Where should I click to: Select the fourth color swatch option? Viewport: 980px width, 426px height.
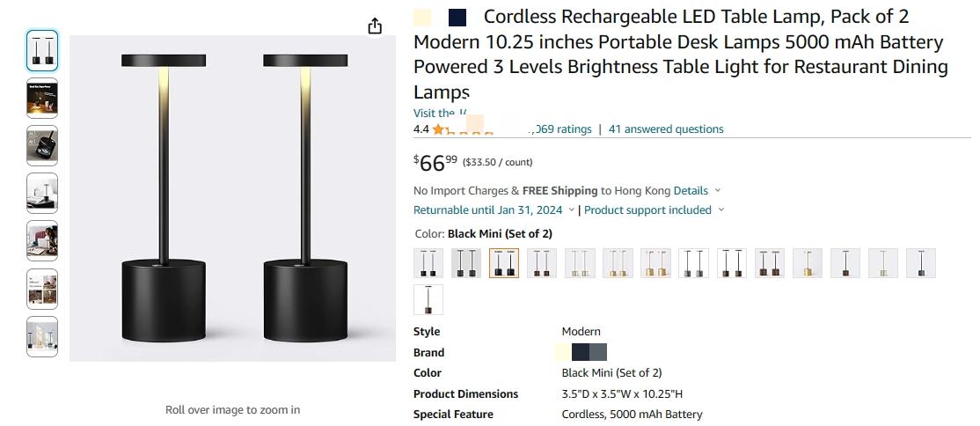tap(542, 263)
